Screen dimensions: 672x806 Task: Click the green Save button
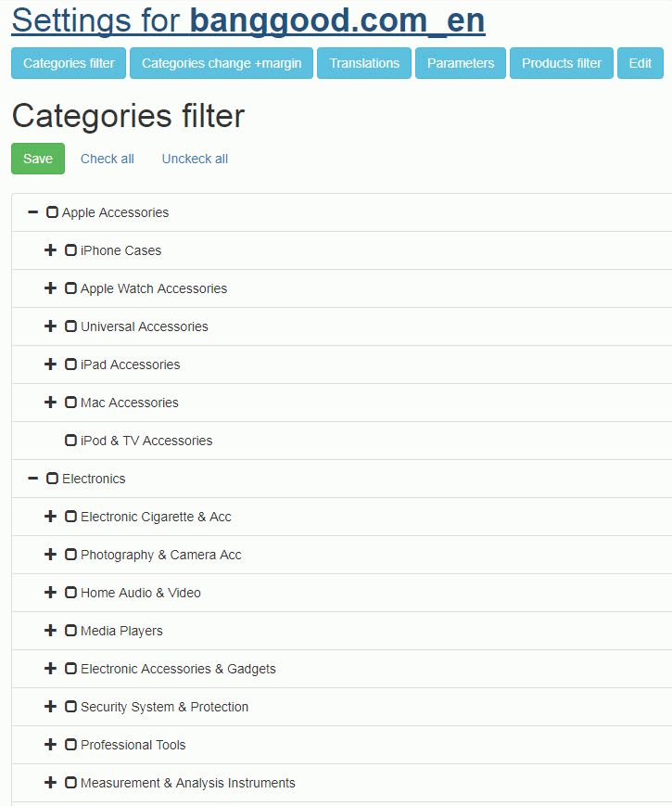tap(38, 159)
